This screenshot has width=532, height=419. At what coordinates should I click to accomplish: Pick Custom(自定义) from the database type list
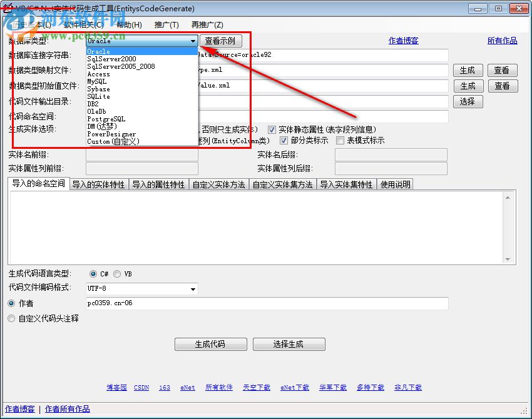tap(118, 141)
